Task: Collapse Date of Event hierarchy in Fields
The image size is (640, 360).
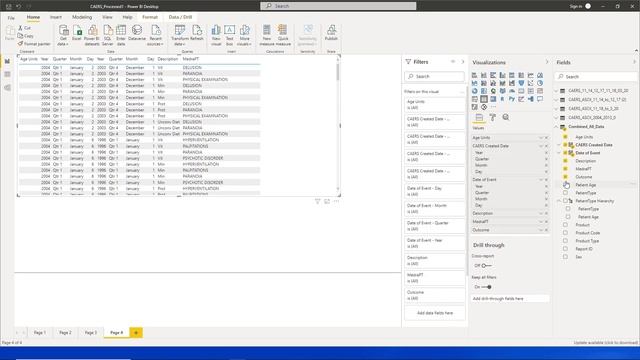Action: 560,153
